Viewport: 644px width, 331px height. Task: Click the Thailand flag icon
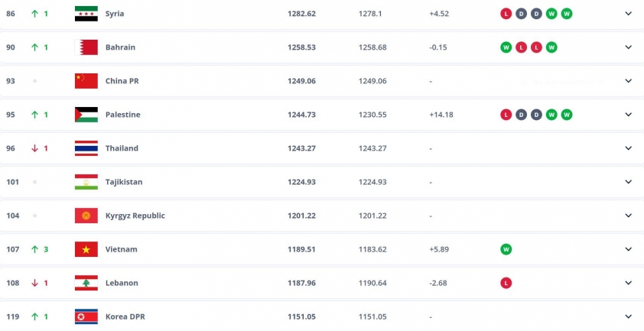[86, 148]
